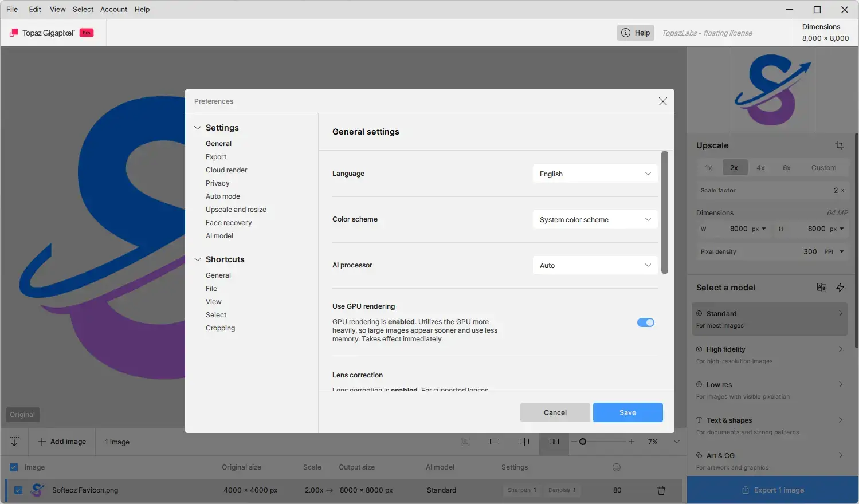Click the Topaz Gigapixel logo icon
This screenshot has height=504, width=859.
(x=14, y=33)
